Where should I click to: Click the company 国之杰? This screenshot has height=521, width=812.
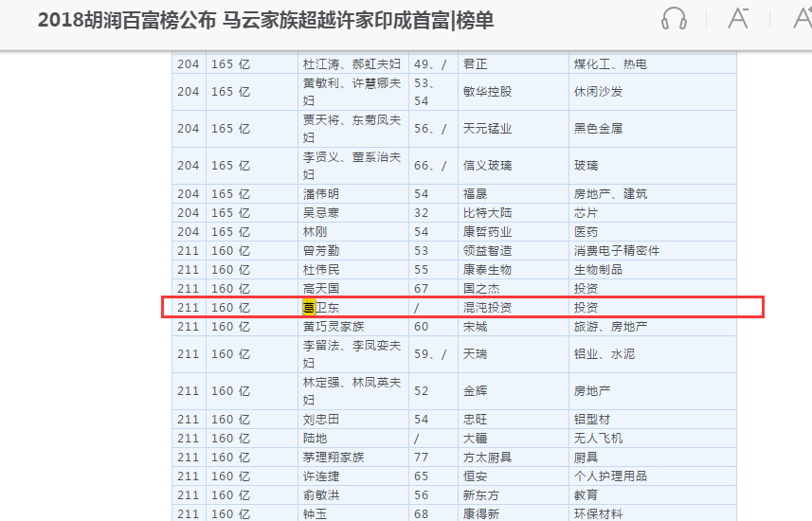pos(481,289)
